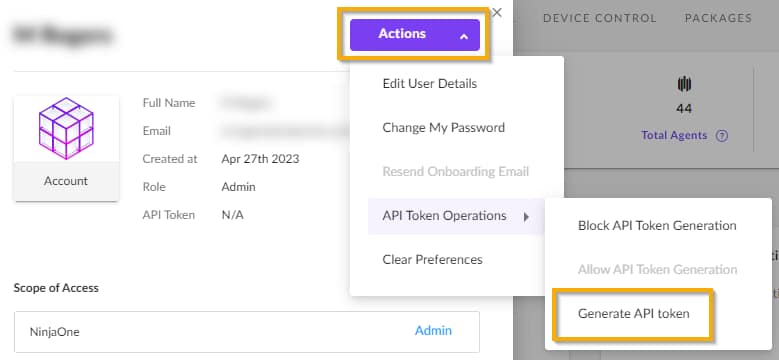Click the Total Agents link
779x360 pixels.
[x=674, y=136]
